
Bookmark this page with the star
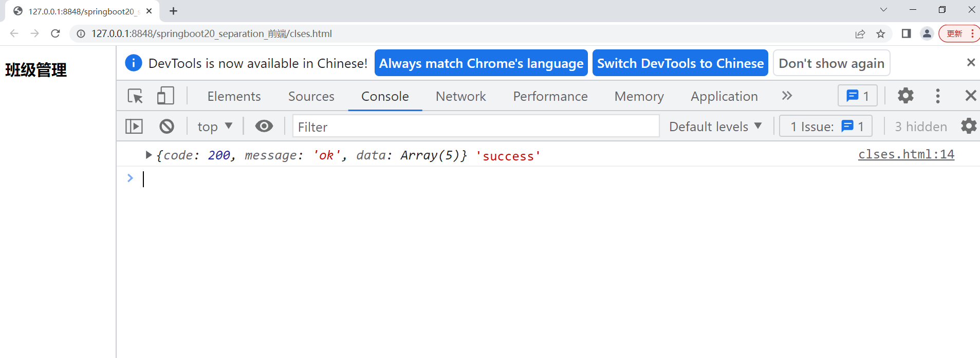tap(881, 33)
